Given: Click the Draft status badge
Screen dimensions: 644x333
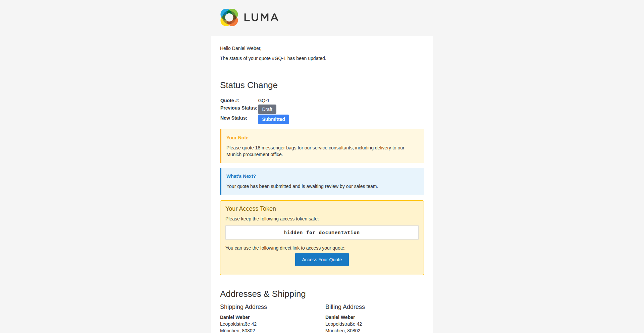Looking at the screenshot, I should (267, 109).
